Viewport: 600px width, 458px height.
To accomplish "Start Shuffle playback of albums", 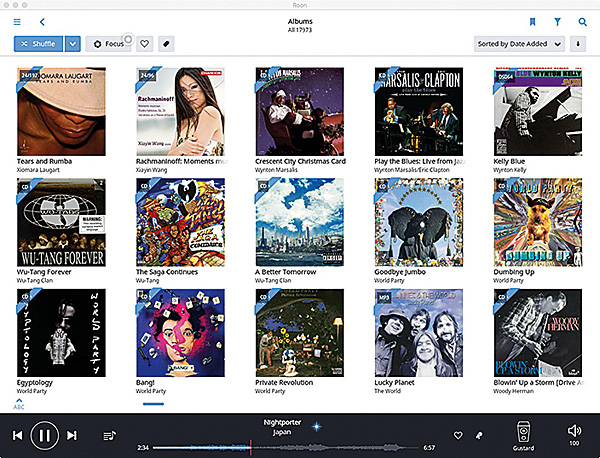I will (38, 44).
